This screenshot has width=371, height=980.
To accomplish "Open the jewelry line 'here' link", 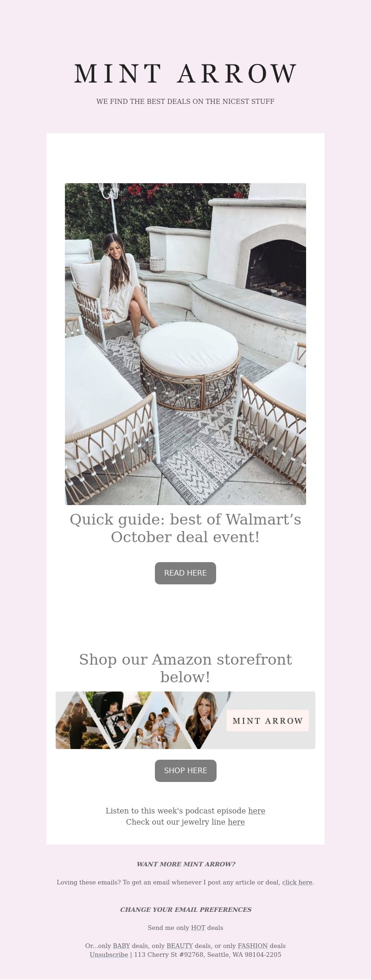I will [x=236, y=822].
